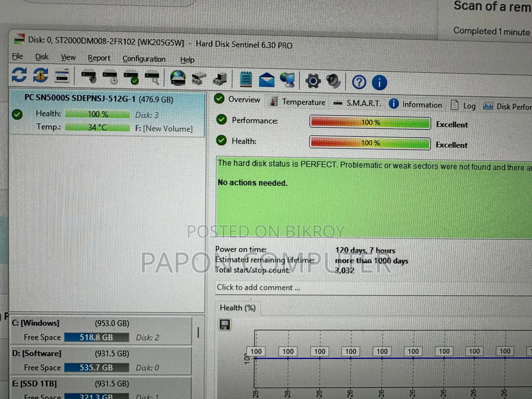Click 'The hard disk status is PERFECT' text
The image size is (532, 399).
tap(277, 164)
